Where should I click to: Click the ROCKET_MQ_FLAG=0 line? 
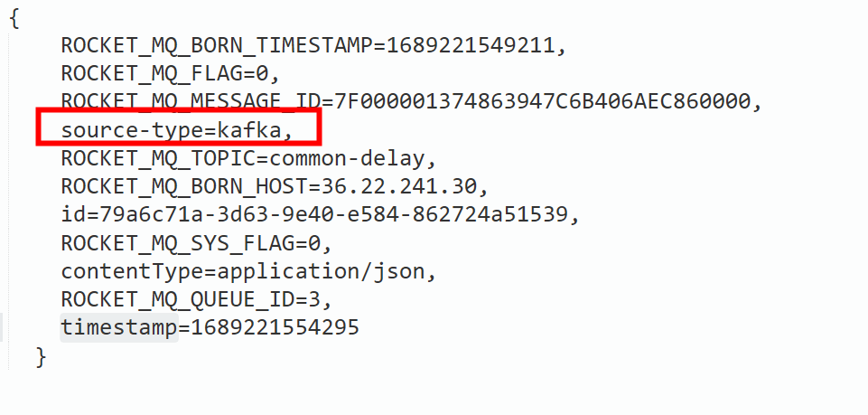[x=171, y=74]
